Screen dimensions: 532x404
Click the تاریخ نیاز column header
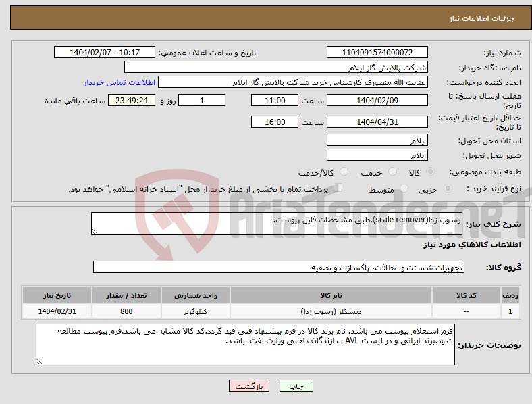click(x=57, y=295)
